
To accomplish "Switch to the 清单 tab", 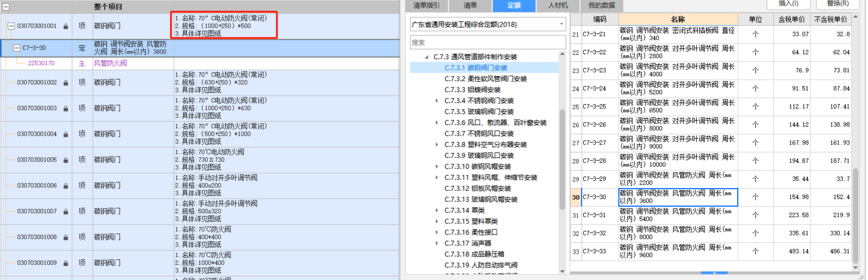I will pos(470,5).
